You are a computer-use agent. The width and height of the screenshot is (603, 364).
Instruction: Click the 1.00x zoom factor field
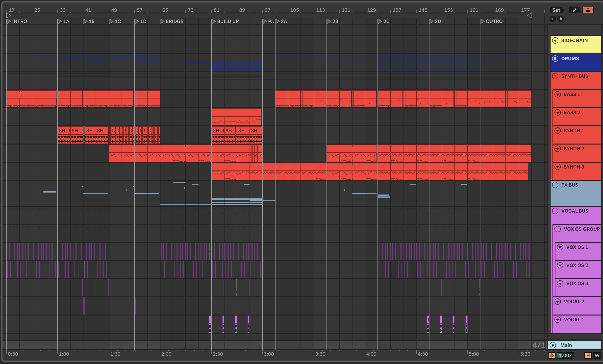click(x=565, y=355)
